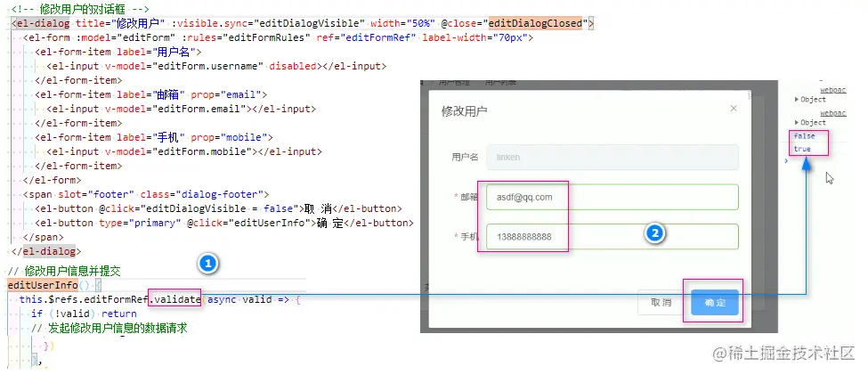Click the console input prompt chevron

786,161
